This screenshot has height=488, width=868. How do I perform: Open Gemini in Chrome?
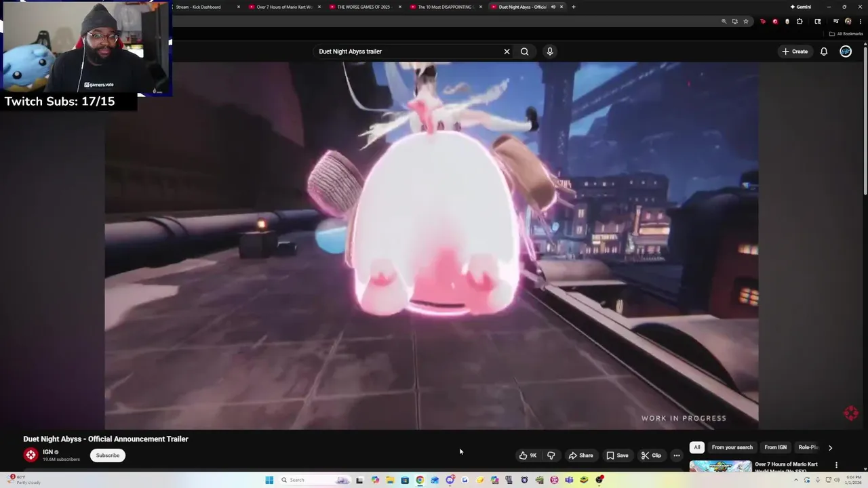tap(801, 7)
